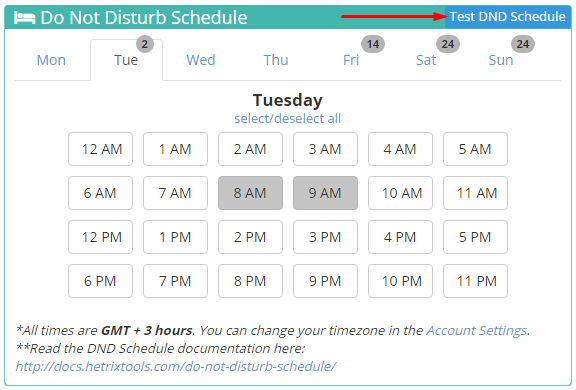
Task: Deselect the 9 AM hour
Action: click(x=325, y=193)
